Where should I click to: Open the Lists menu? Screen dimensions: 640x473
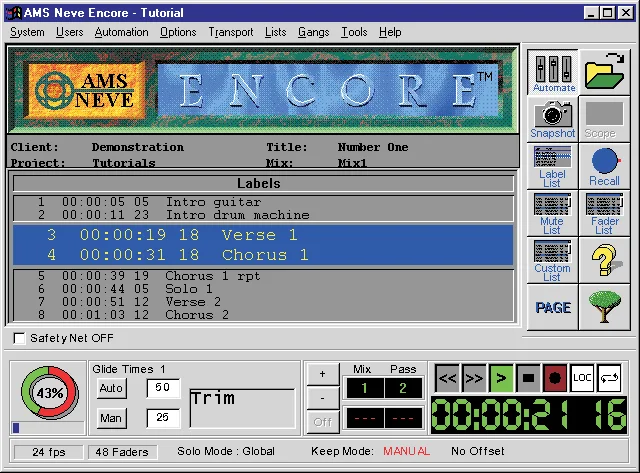[276, 32]
